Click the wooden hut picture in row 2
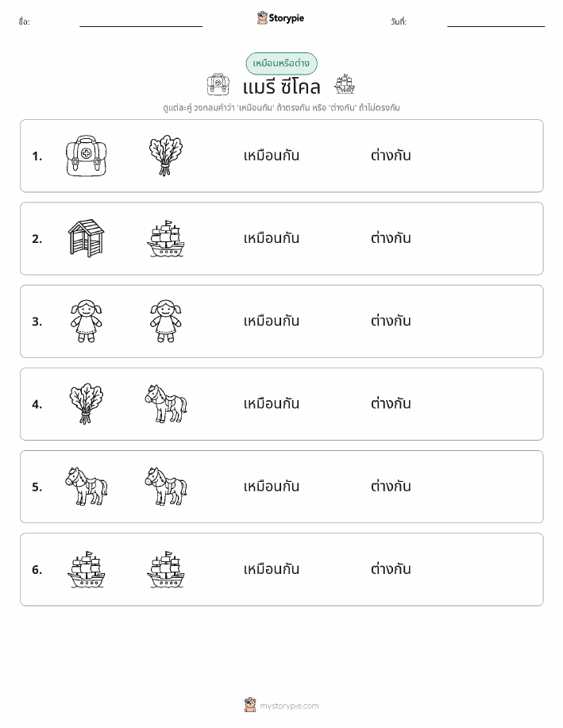This screenshot has height=728, width=563. click(x=86, y=238)
